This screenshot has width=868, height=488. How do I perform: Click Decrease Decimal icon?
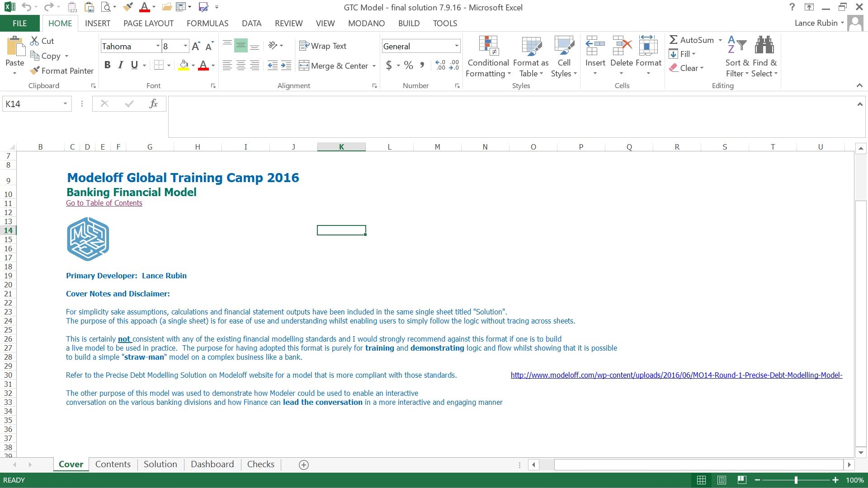tap(454, 66)
